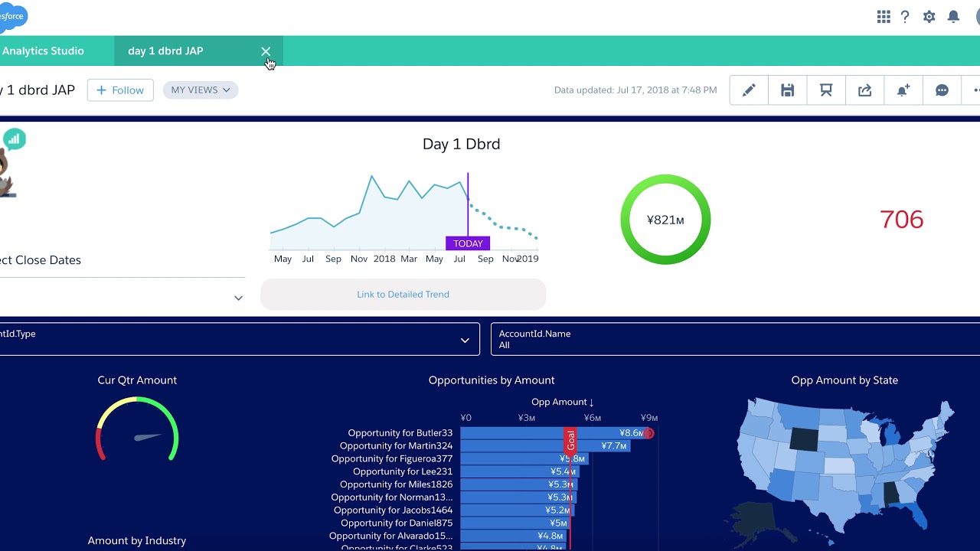Select the Opportunity for Martin324 row

pyautogui.click(x=397, y=446)
